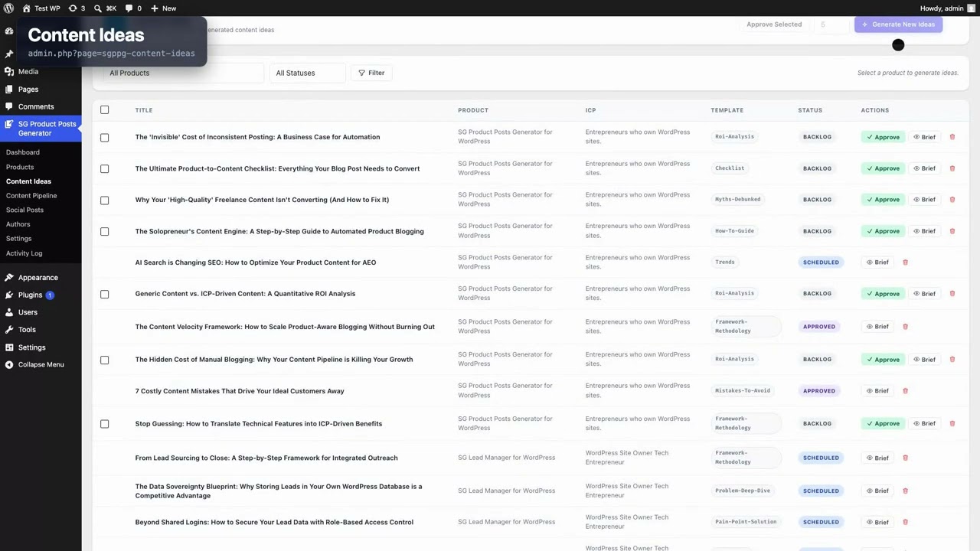The width and height of the screenshot is (980, 551).
Task: Open Brief for AI Search is Changing SEO
Action: coord(877,262)
